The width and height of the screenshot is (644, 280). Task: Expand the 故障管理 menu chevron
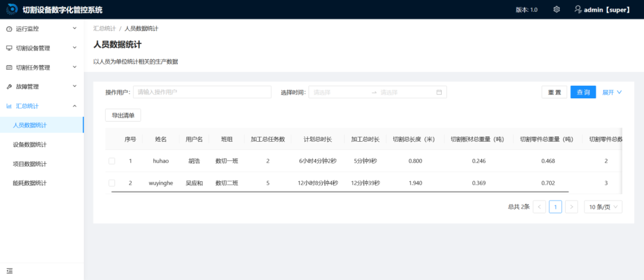75,86
